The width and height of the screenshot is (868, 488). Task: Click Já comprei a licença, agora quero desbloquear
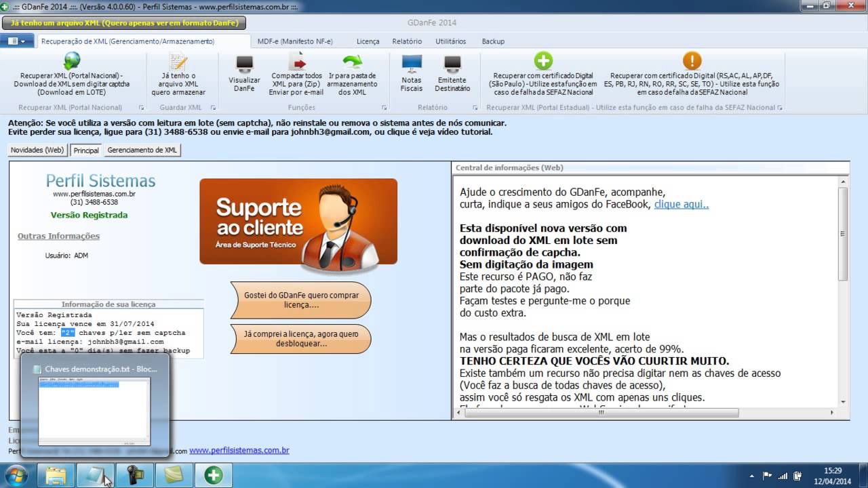300,339
